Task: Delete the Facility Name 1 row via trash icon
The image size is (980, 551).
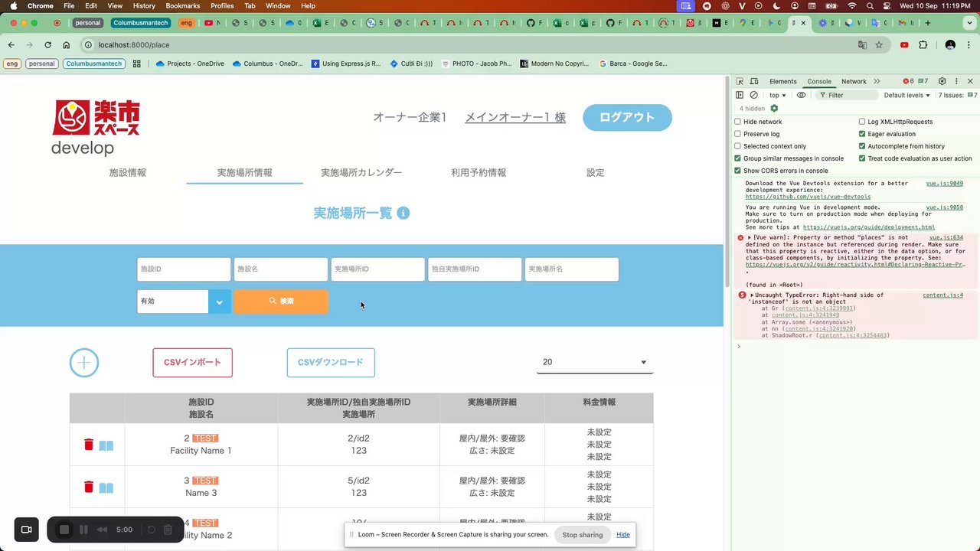Action: [x=89, y=445]
